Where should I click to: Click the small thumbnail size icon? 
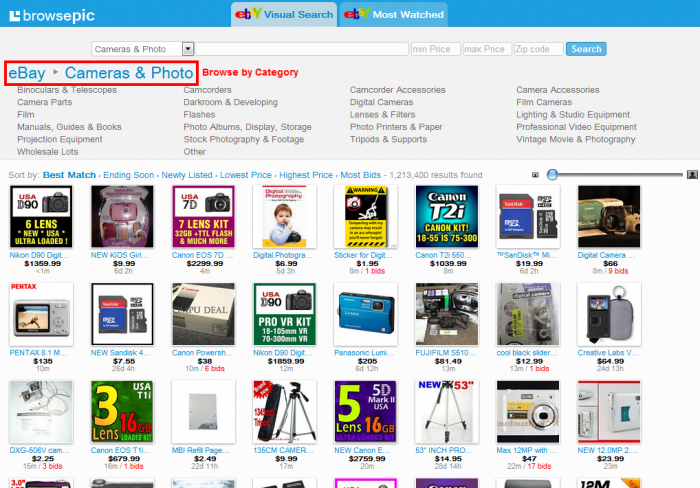point(535,175)
